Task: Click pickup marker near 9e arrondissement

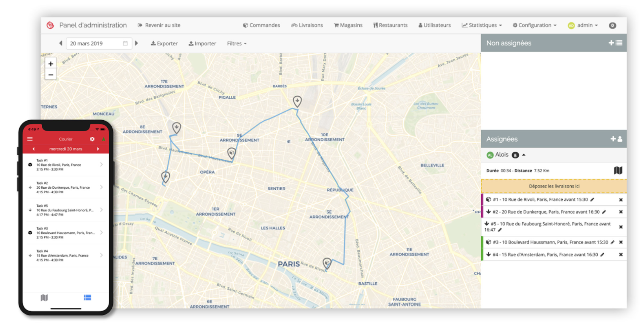Action: [x=232, y=153]
